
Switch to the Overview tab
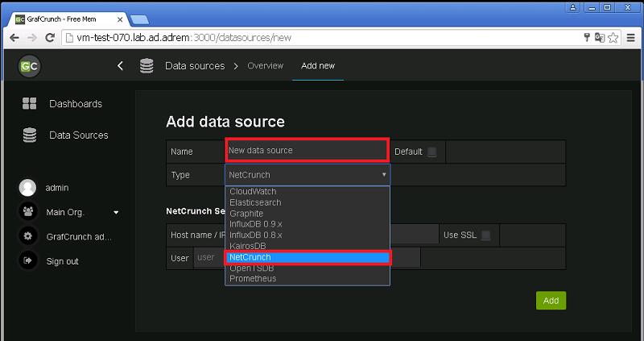point(266,66)
